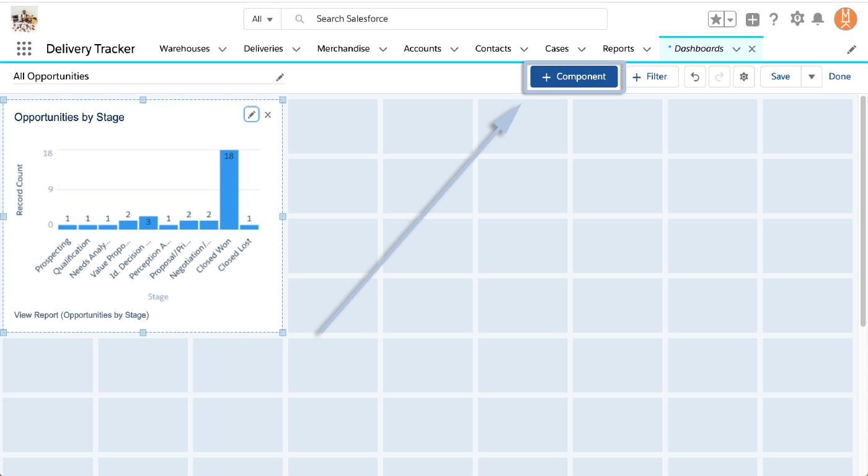The image size is (868, 476).
Task: Click the Undo arrow button
Action: tap(695, 77)
